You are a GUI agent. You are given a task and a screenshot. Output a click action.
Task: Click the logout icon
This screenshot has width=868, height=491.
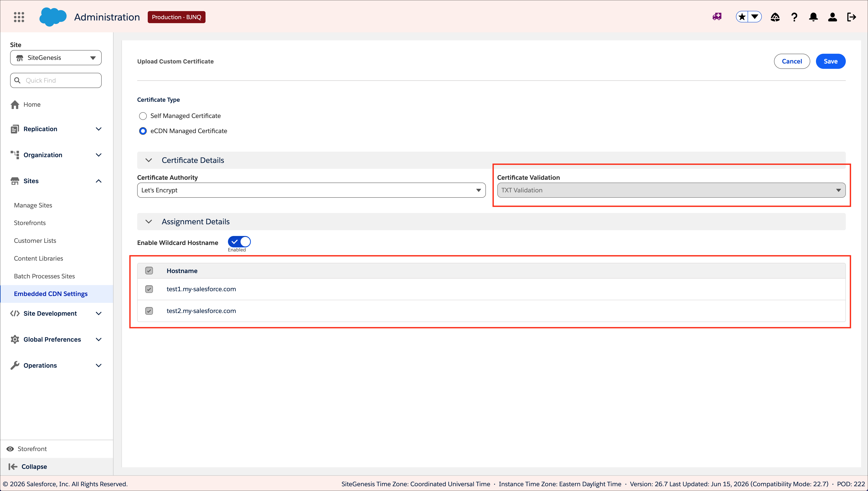tap(852, 17)
